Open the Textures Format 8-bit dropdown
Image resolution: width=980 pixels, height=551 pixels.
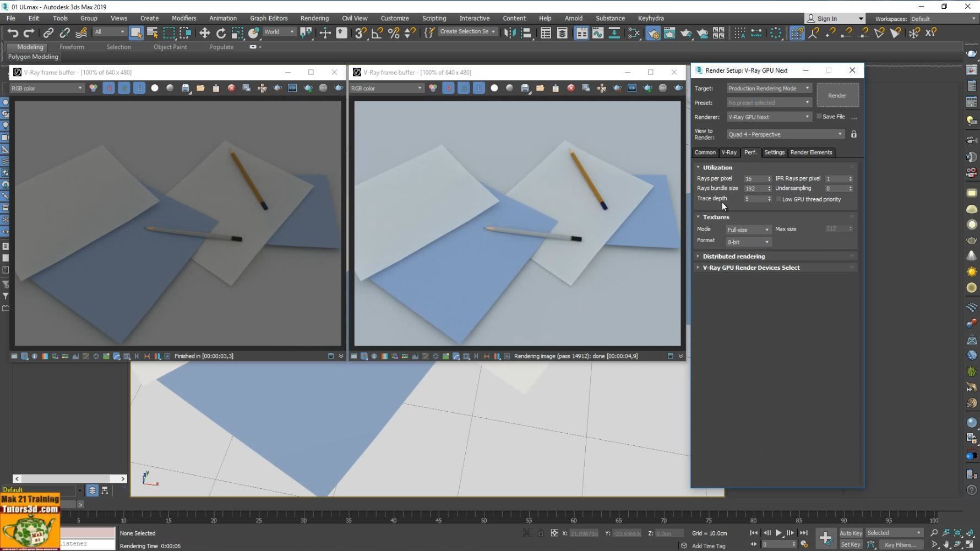coord(748,242)
